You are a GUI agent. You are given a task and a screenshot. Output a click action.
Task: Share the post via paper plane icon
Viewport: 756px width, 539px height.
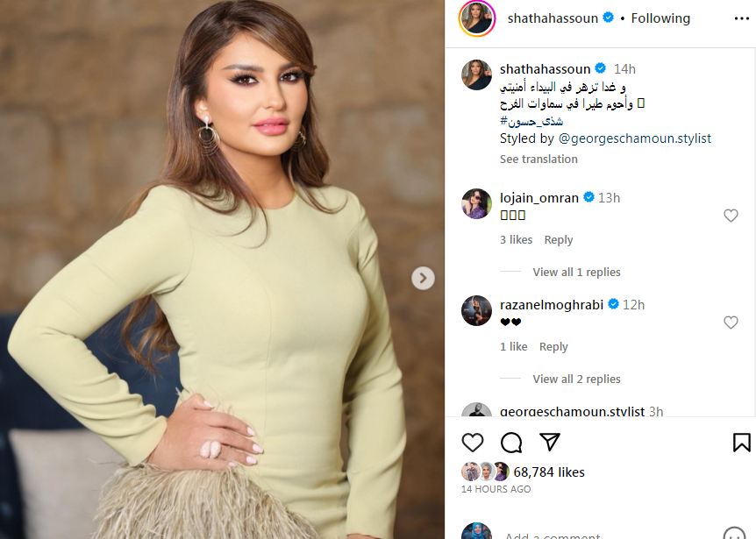pos(550,442)
